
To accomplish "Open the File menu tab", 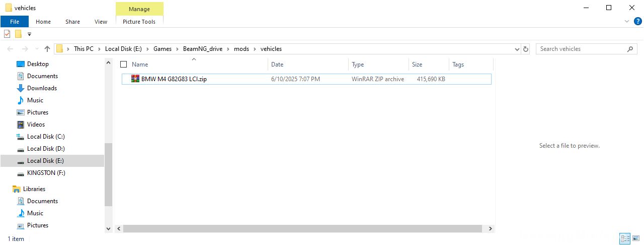I will click(x=14, y=22).
